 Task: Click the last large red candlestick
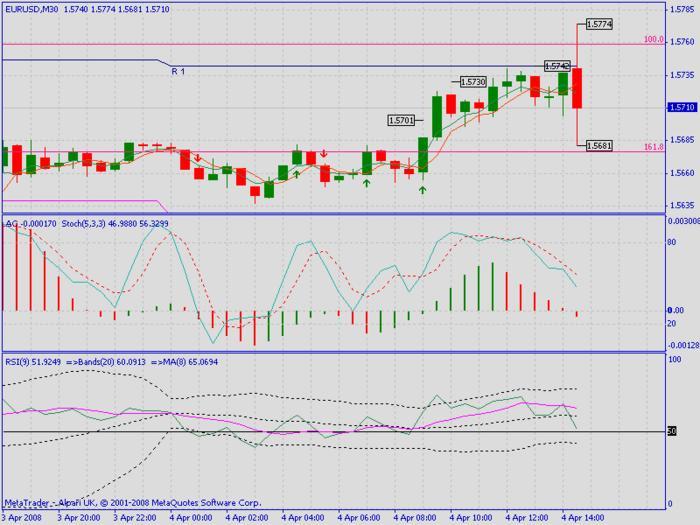pos(577,88)
